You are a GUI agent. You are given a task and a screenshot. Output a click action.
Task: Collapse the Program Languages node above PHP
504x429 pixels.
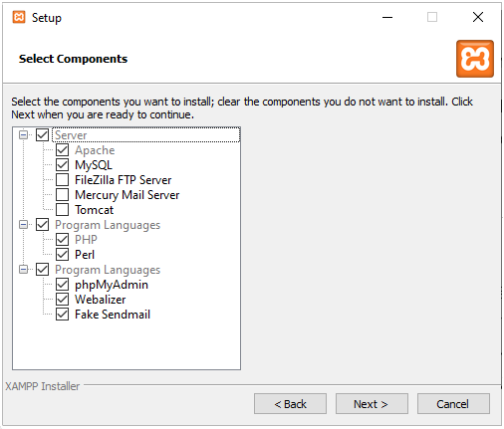(x=23, y=225)
